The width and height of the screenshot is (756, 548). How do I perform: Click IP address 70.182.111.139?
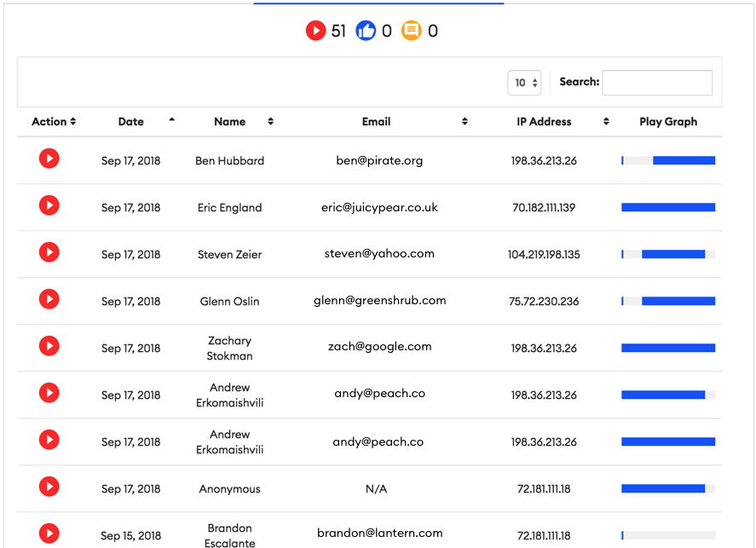click(544, 208)
